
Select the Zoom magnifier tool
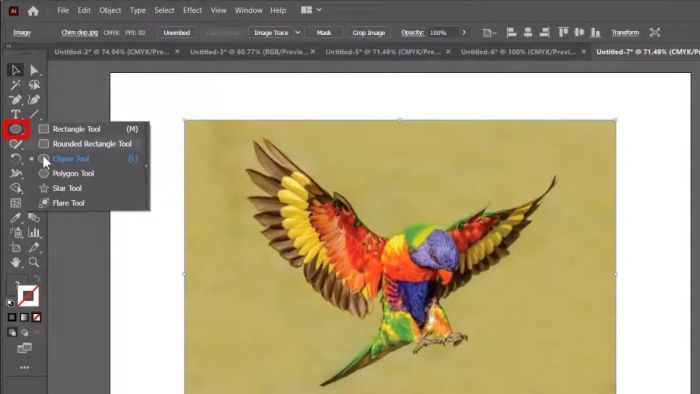tap(34, 262)
